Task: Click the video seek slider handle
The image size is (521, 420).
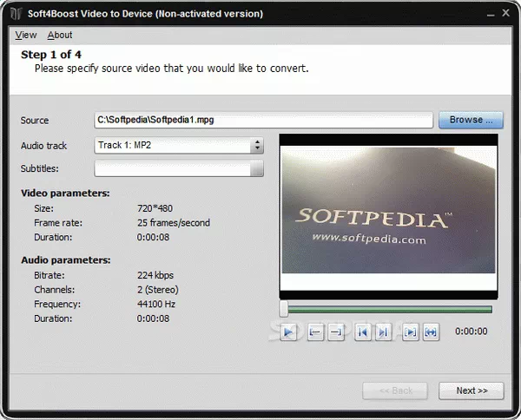Action: click(x=284, y=309)
